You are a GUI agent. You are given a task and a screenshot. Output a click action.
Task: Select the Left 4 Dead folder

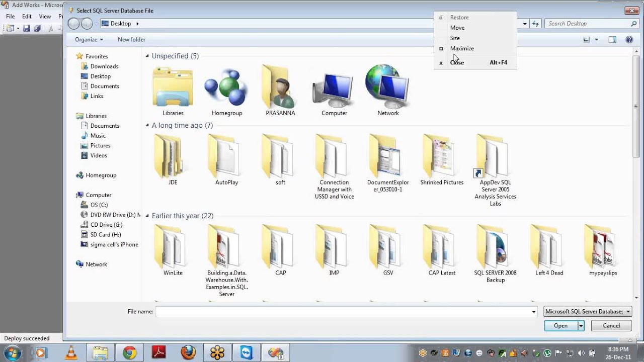549,250
